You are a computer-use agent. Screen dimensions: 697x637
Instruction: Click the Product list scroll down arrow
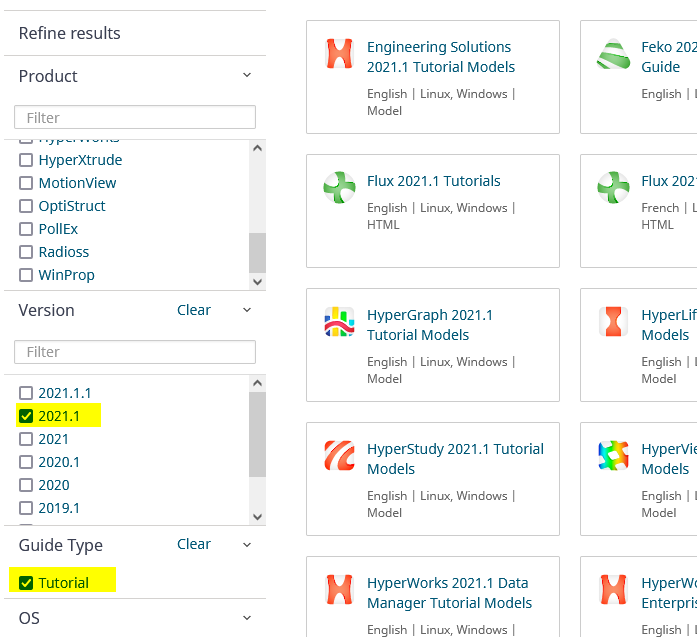257,281
